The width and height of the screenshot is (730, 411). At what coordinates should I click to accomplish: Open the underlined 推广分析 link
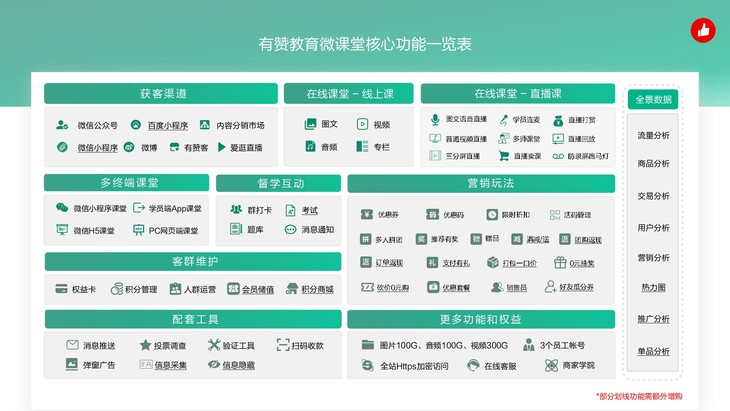tap(653, 319)
